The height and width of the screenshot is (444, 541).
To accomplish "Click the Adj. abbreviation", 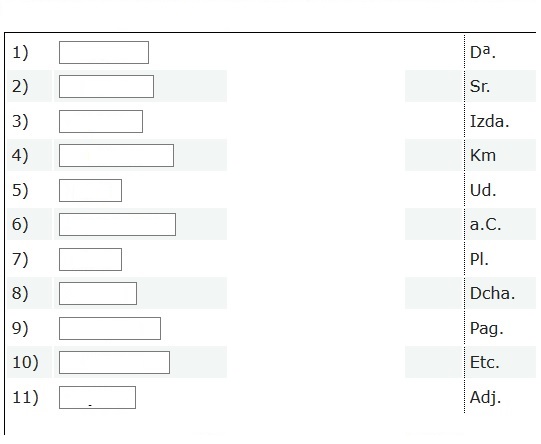I will (x=485, y=397).
